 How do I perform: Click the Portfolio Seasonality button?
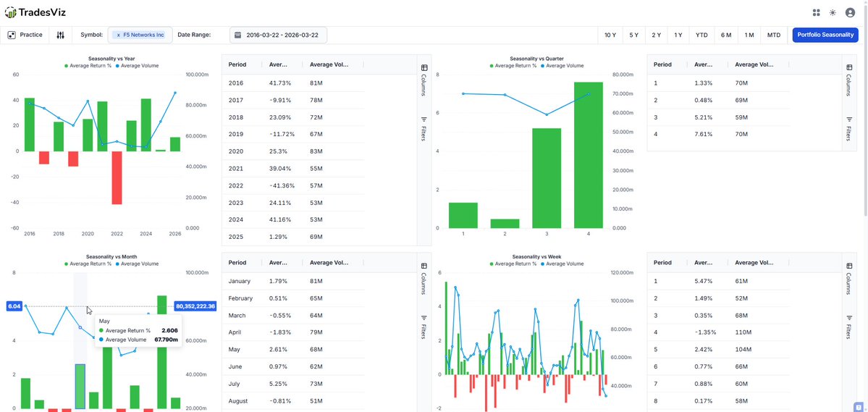click(825, 35)
